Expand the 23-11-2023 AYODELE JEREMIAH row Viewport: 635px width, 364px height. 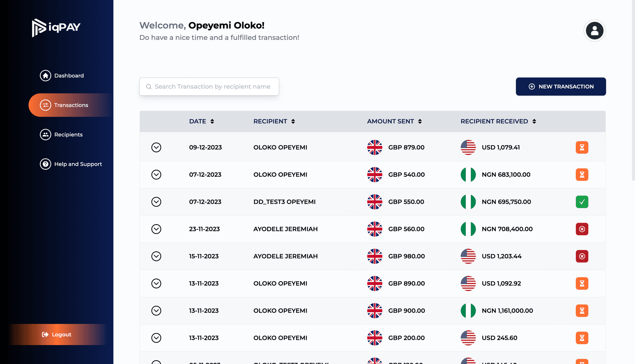coord(156,229)
